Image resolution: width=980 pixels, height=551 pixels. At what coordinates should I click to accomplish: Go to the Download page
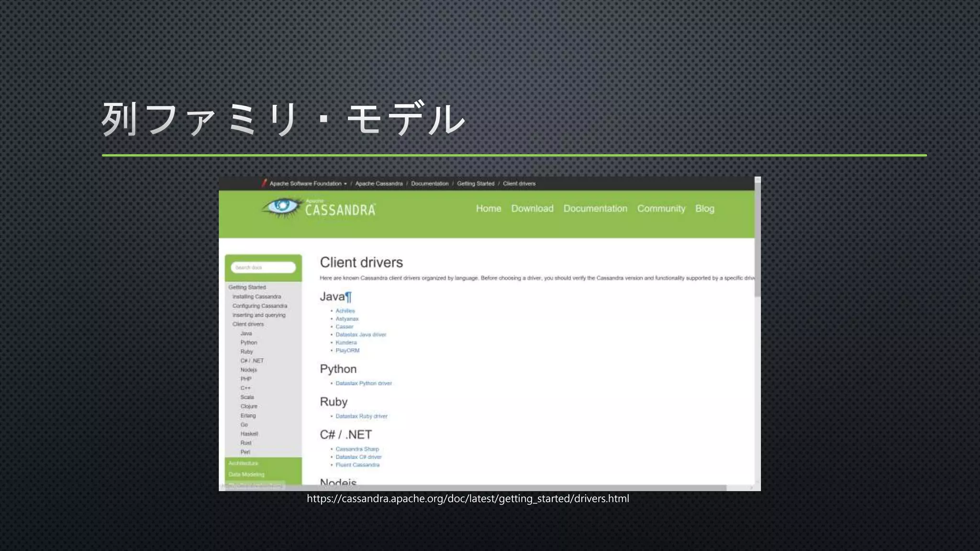pos(532,209)
